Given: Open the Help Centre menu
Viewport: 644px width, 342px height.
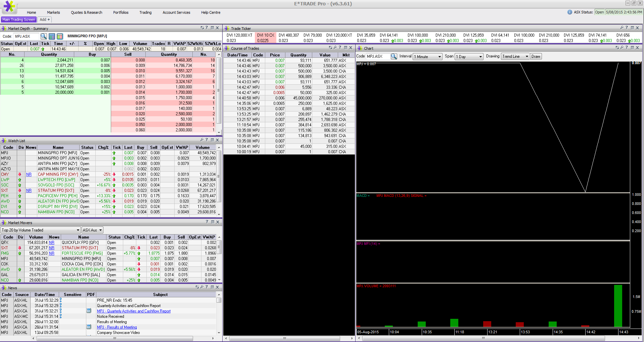Looking at the screenshot, I should click(211, 12).
